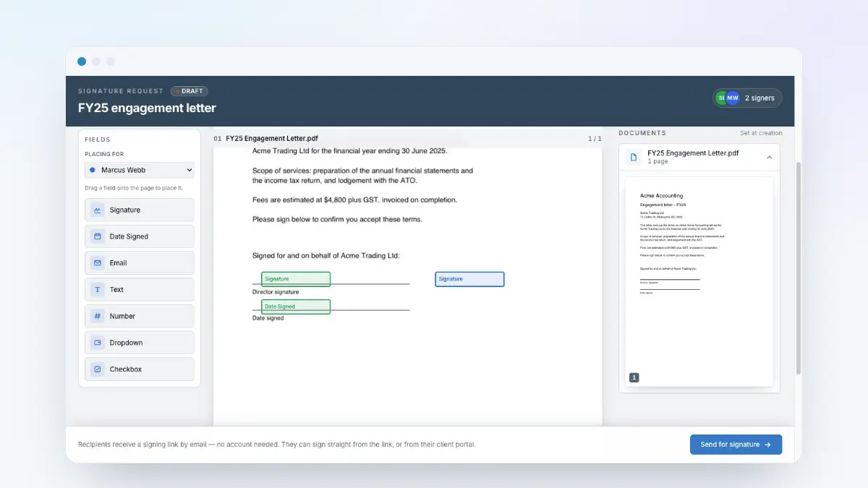Screen dimensions: 868x488
Task: Select the Dropdown field button
Action: point(140,343)
